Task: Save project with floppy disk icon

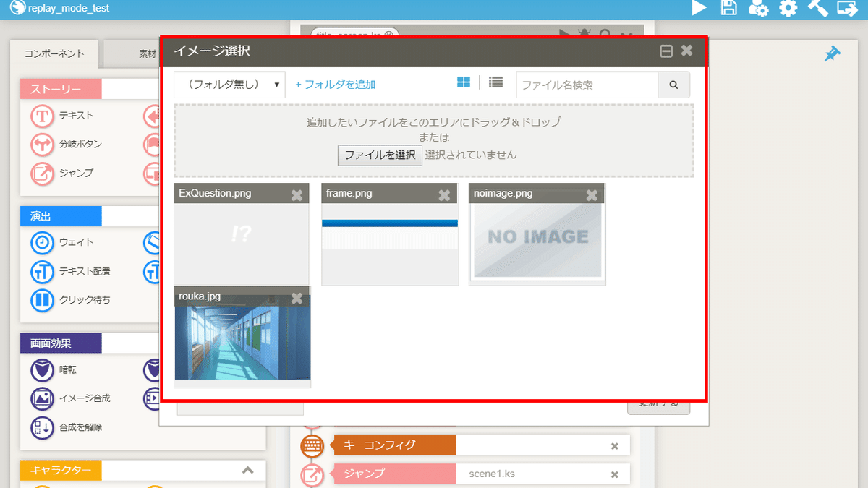Action: [729, 9]
